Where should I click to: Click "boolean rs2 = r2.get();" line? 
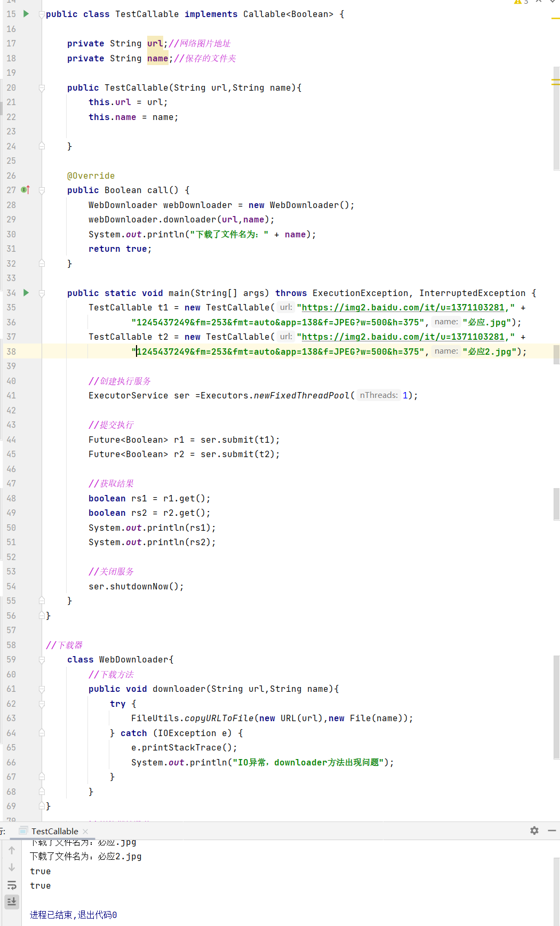[x=149, y=513]
